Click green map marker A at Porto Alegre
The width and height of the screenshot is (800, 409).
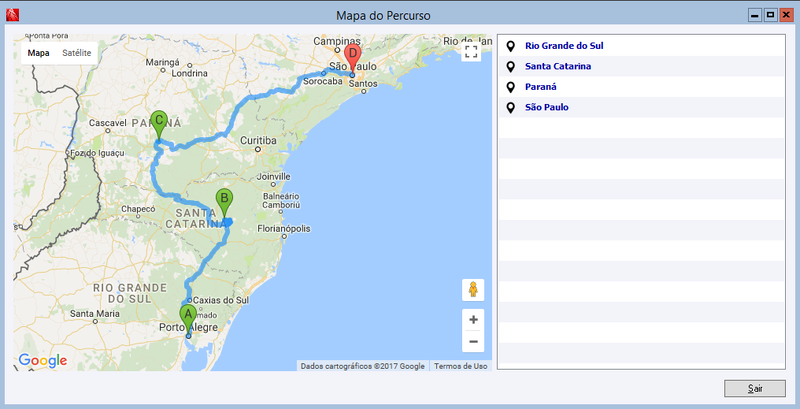tap(188, 319)
